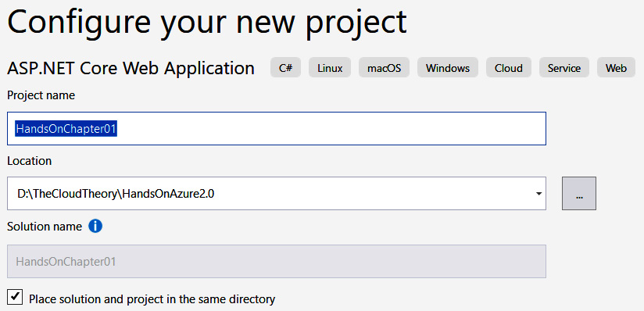
Task: Select the Linux platform tag
Action: click(330, 67)
